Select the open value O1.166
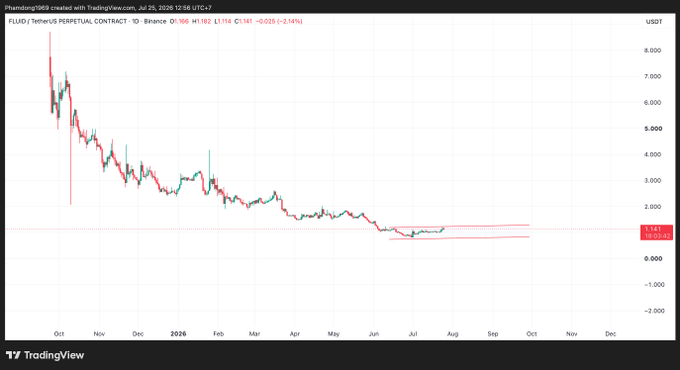 click(x=179, y=21)
